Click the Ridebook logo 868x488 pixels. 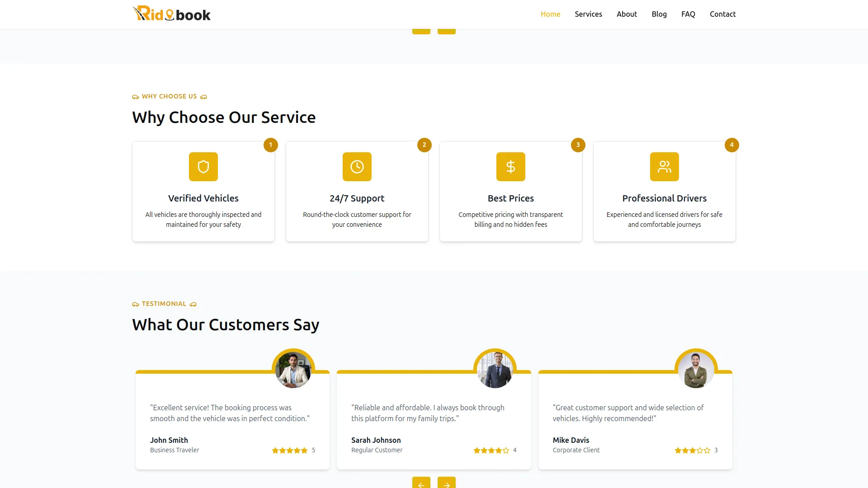pos(171,14)
